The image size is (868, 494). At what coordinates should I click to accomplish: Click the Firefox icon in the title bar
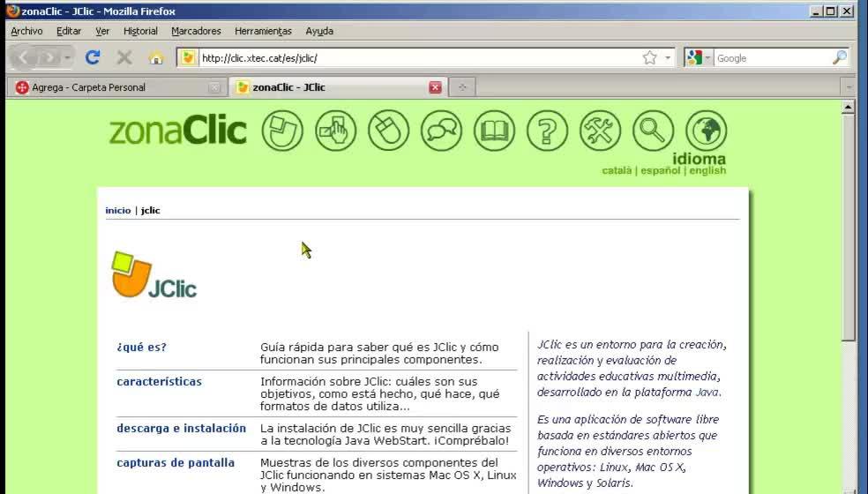coord(12,11)
